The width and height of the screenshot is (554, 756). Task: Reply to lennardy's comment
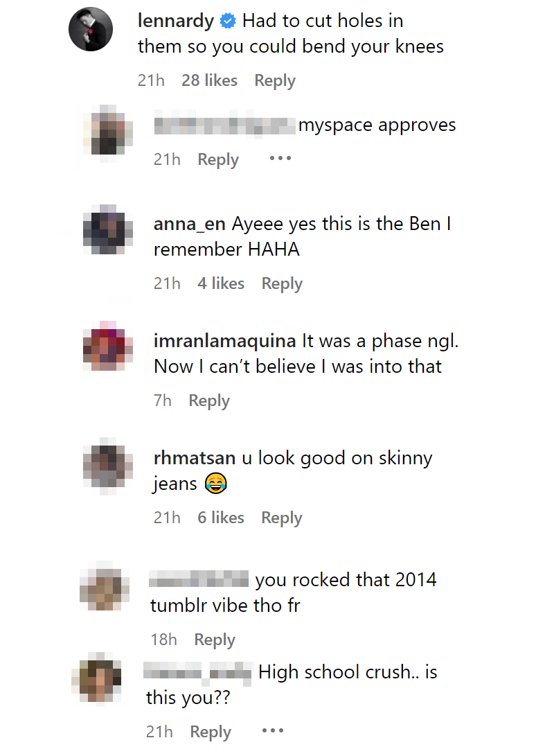[275, 80]
